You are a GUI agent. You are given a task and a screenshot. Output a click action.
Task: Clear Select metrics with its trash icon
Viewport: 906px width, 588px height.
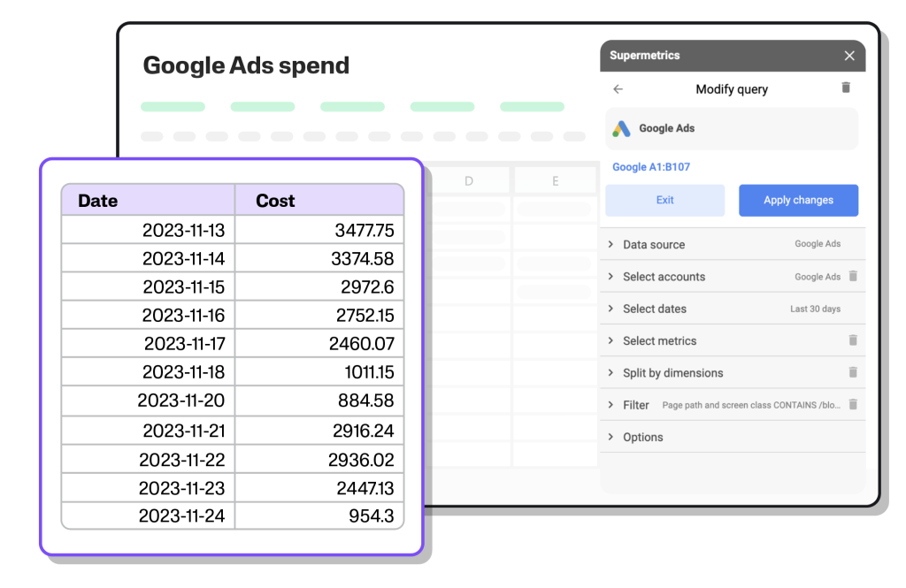point(853,340)
